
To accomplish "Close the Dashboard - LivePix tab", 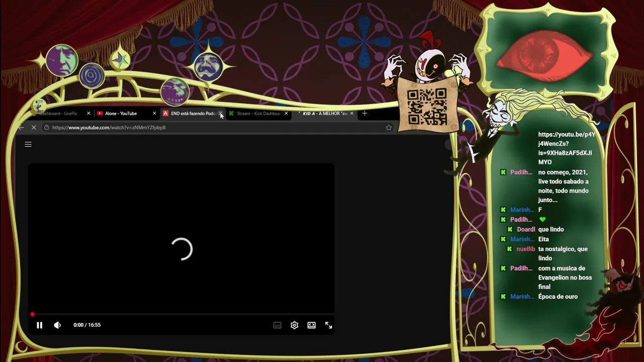I will point(89,114).
